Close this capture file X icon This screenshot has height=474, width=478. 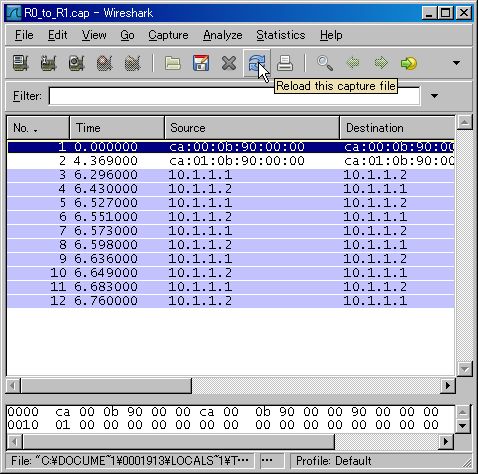pos(229,63)
